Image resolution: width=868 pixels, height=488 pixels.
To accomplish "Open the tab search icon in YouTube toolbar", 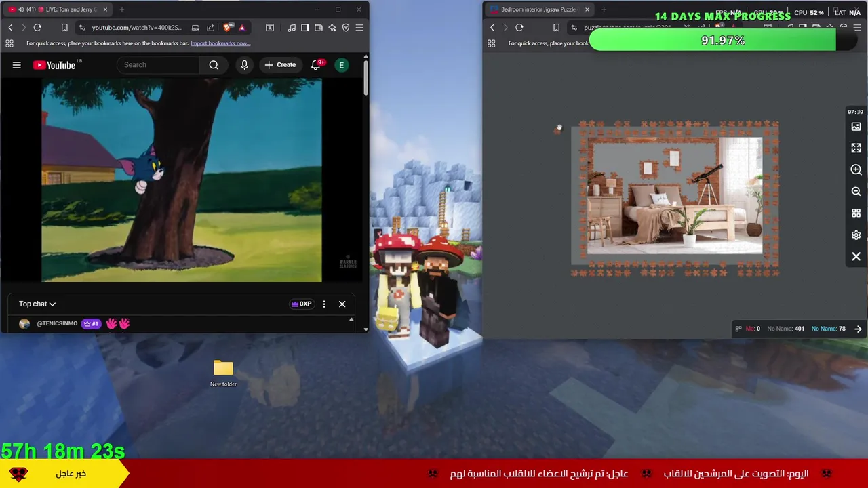I will (x=270, y=27).
